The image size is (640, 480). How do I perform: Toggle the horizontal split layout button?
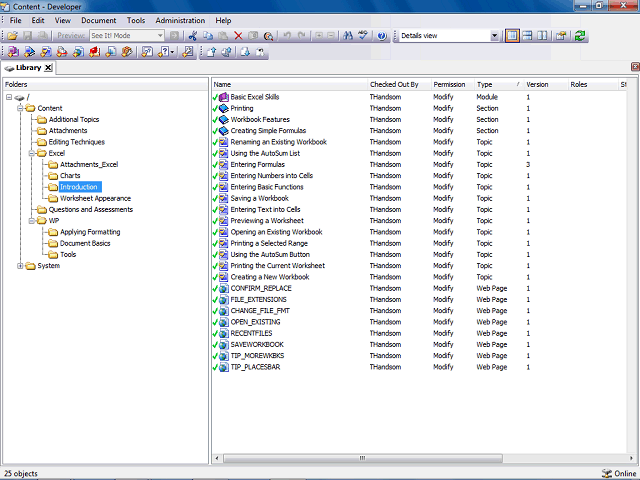point(527,36)
